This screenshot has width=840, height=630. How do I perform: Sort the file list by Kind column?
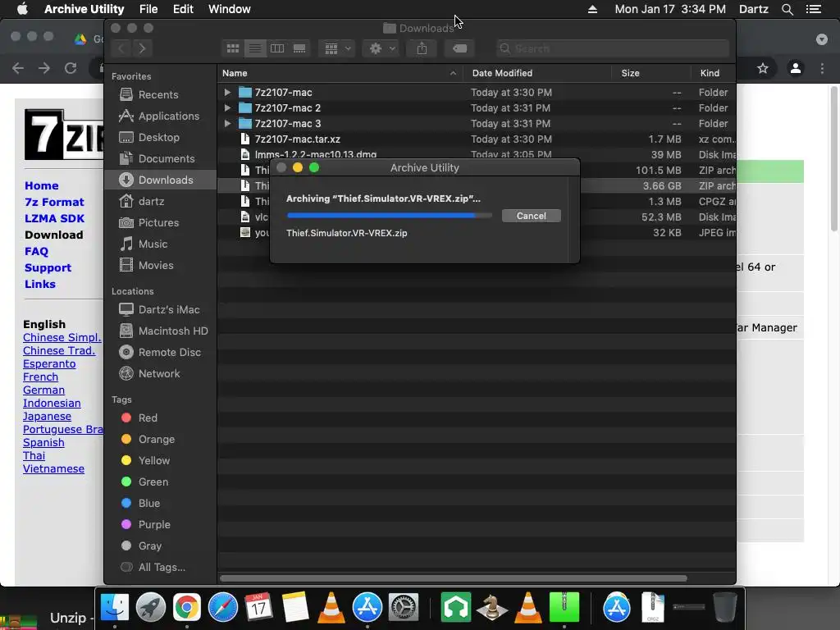[x=713, y=73]
